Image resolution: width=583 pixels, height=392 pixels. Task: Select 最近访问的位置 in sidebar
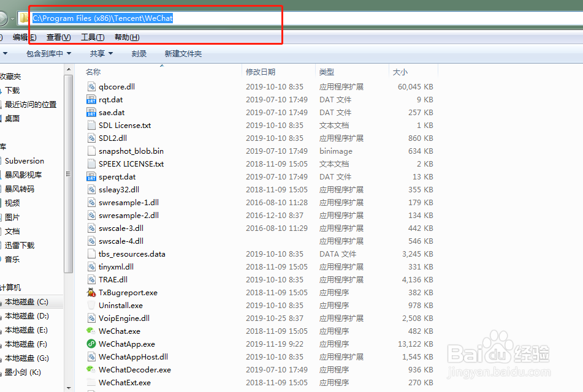click(x=31, y=104)
